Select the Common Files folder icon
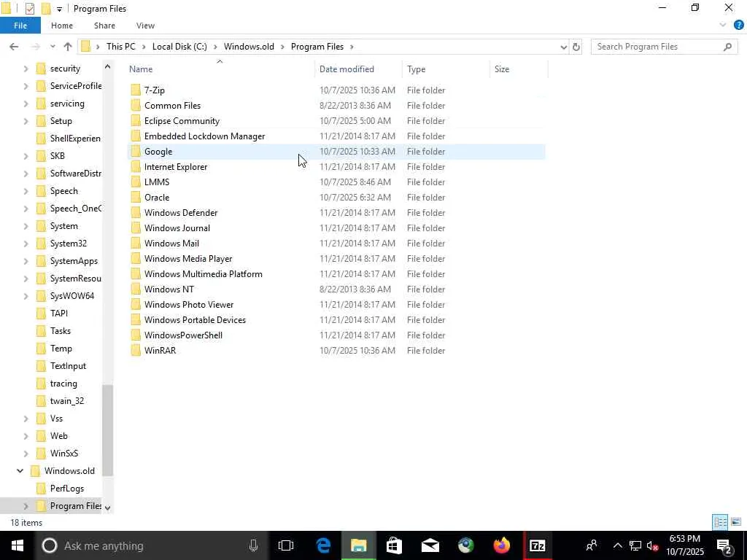The height and width of the screenshot is (560, 747). pyautogui.click(x=136, y=105)
